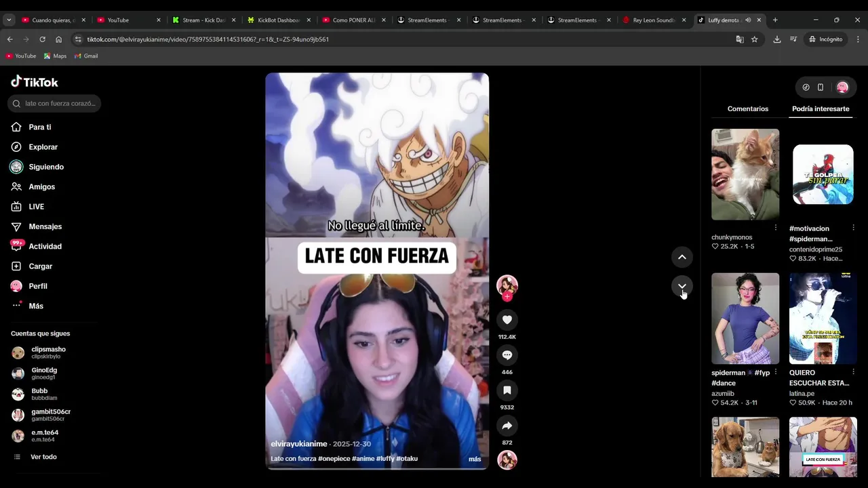
Task: Click the address bar URL
Action: coord(208,39)
